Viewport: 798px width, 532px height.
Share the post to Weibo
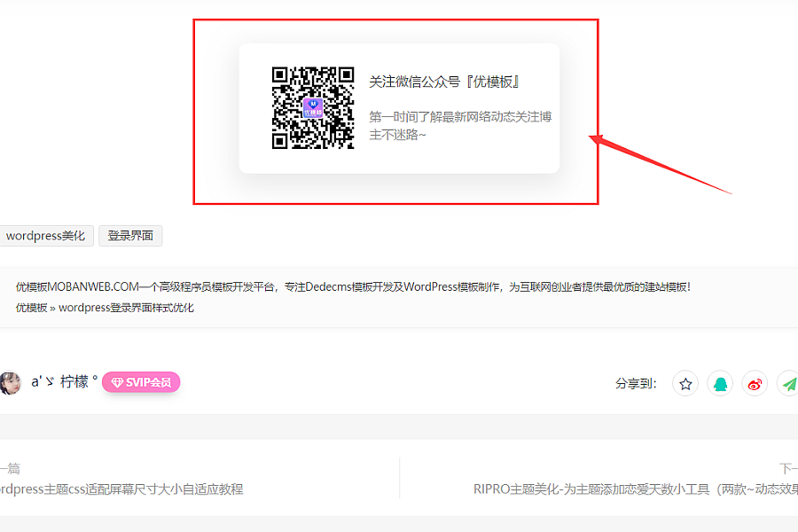(x=755, y=384)
